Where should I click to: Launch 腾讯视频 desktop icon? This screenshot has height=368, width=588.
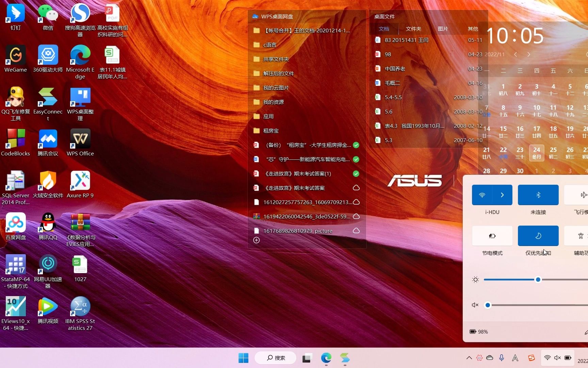click(48, 310)
